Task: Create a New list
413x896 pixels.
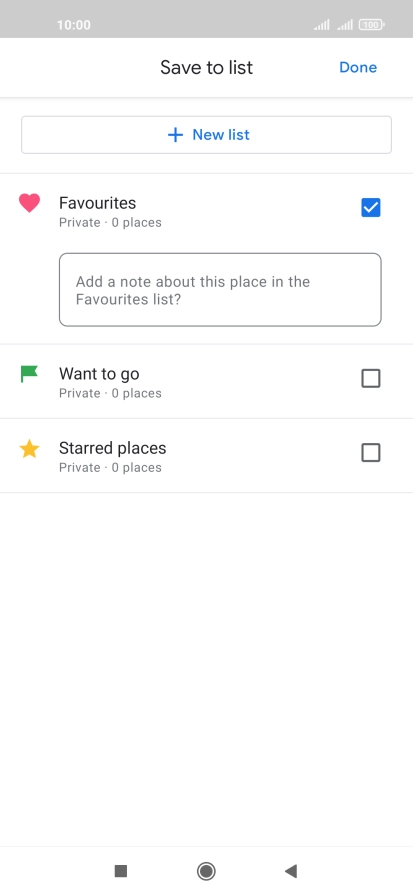Action: click(206, 135)
